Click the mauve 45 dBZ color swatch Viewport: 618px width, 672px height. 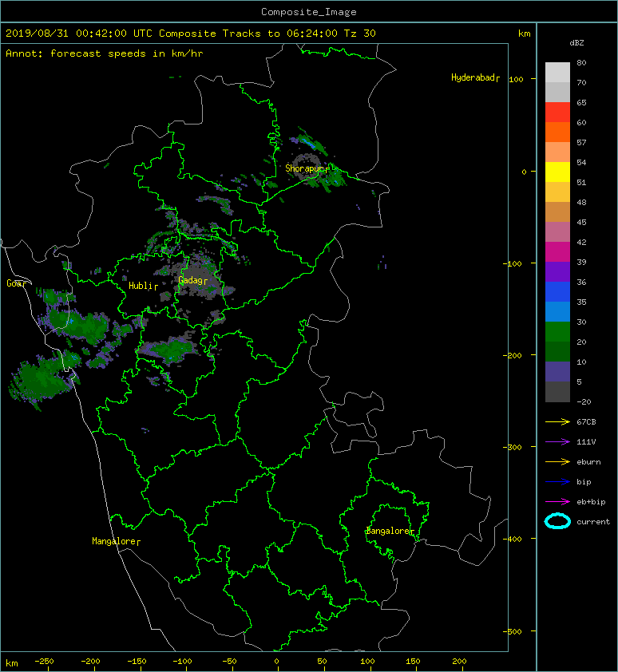[x=557, y=232]
